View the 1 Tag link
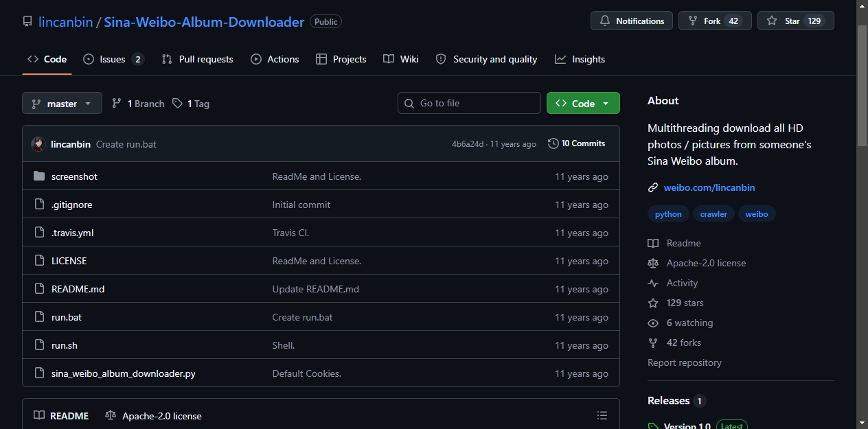Image resolution: width=868 pixels, height=429 pixels. pos(191,104)
